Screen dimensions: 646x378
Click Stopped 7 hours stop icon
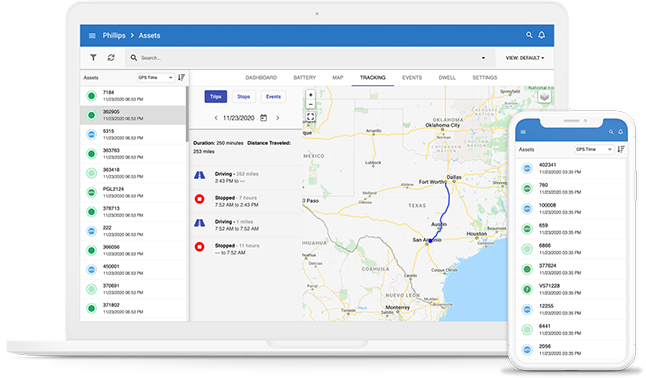pyautogui.click(x=199, y=200)
